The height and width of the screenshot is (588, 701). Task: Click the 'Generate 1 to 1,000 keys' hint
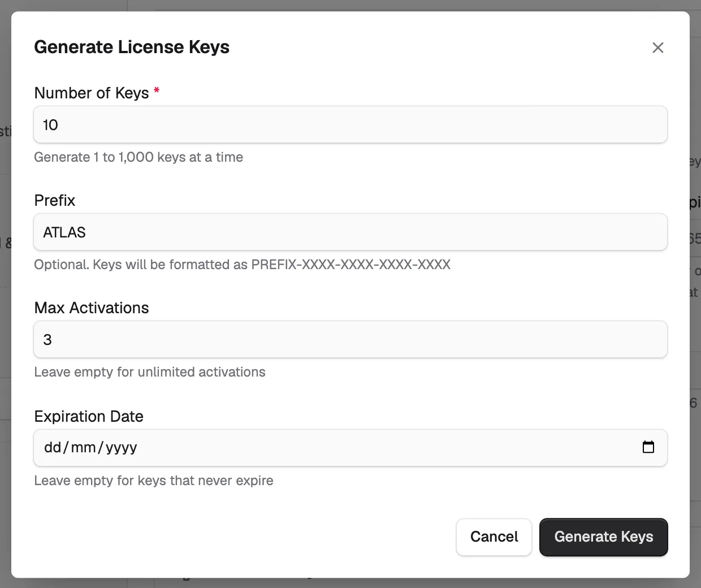(139, 157)
